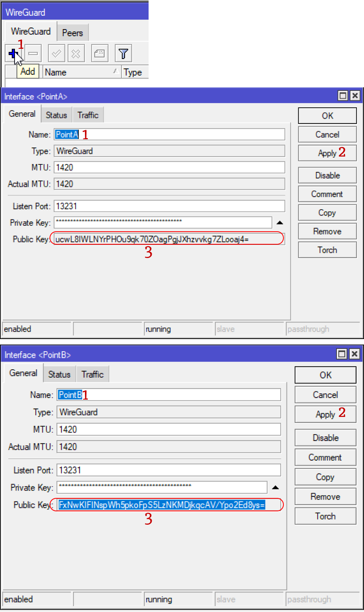
Task: Maximize the Interface PointA window
Action: (343, 96)
